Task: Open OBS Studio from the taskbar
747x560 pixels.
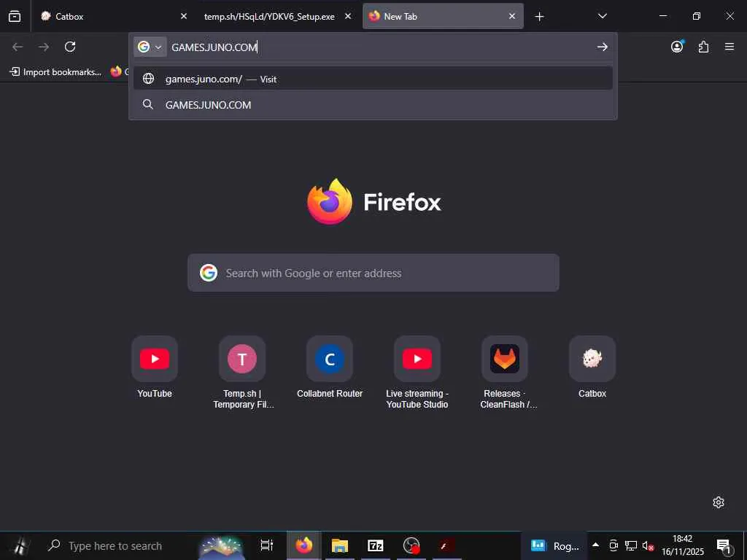Action: point(411,545)
